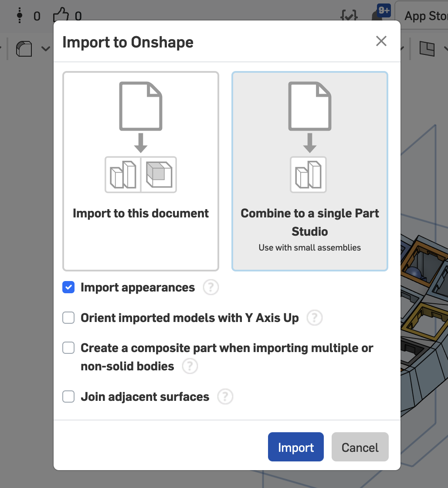Enable Orient imported models with Y Axis Up
The height and width of the screenshot is (488, 448).
68,318
